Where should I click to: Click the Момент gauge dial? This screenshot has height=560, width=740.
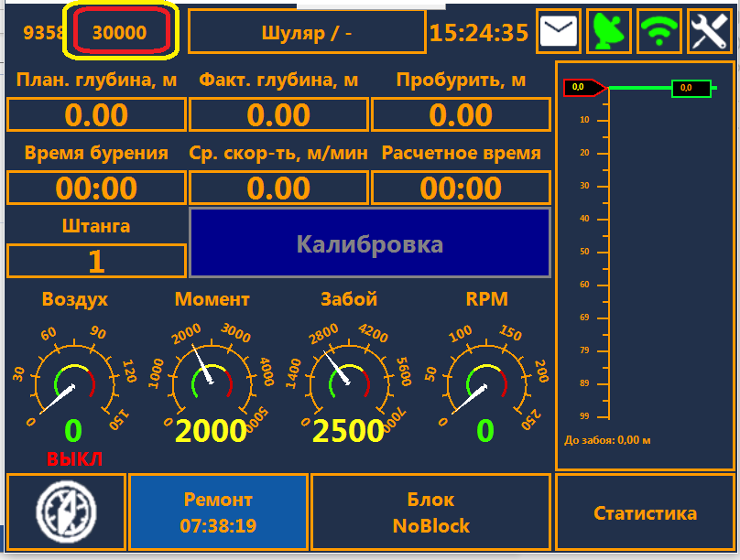(x=212, y=377)
